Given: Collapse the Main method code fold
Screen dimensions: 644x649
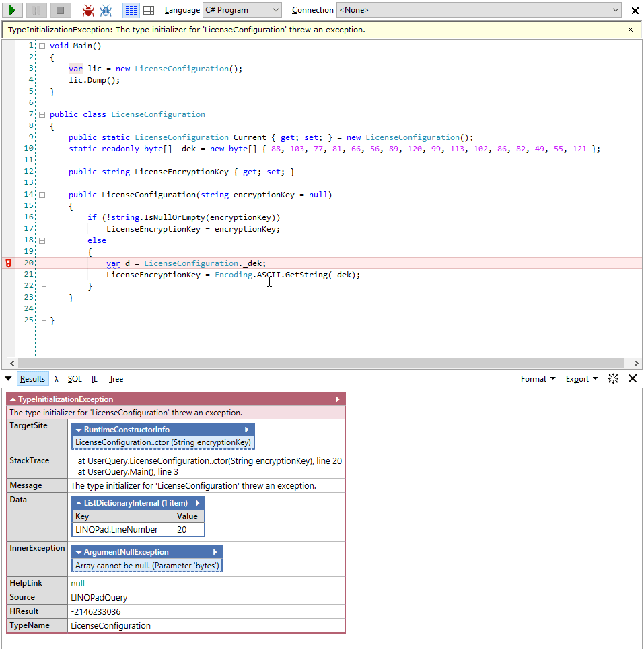Looking at the screenshot, I should pyautogui.click(x=42, y=46).
